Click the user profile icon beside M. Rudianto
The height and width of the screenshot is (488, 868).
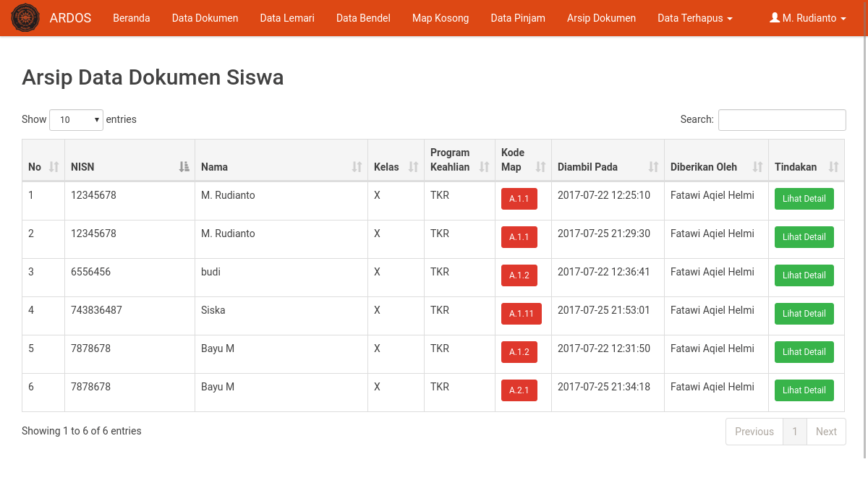pos(776,17)
